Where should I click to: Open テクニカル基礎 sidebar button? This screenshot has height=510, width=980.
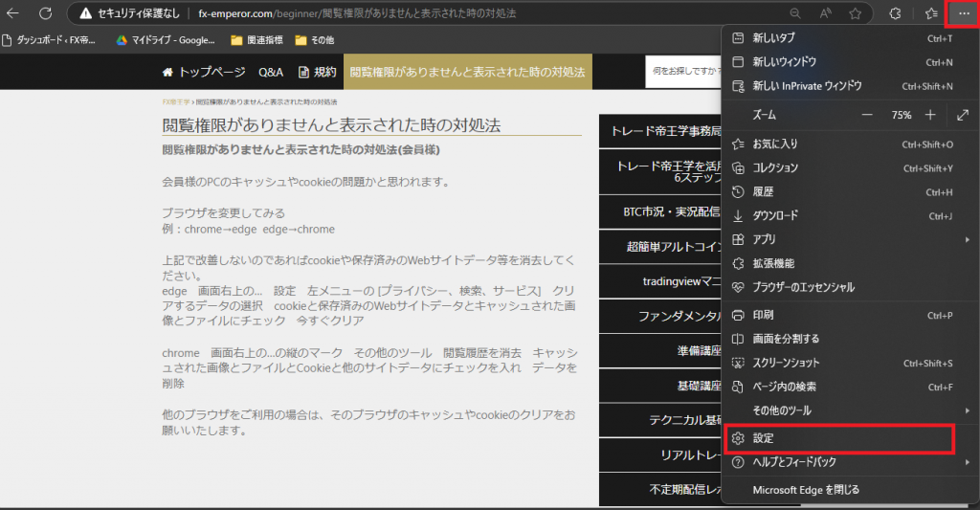(660, 421)
